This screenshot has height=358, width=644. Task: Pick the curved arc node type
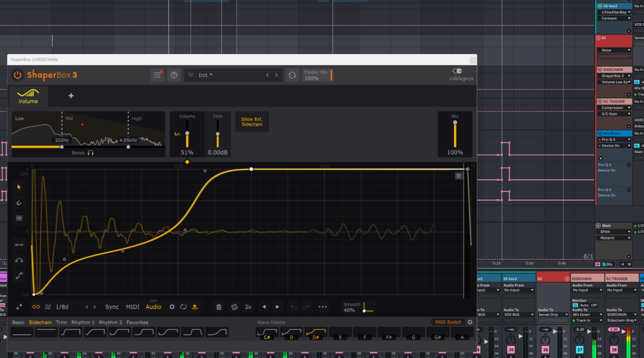click(x=19, y=260)
